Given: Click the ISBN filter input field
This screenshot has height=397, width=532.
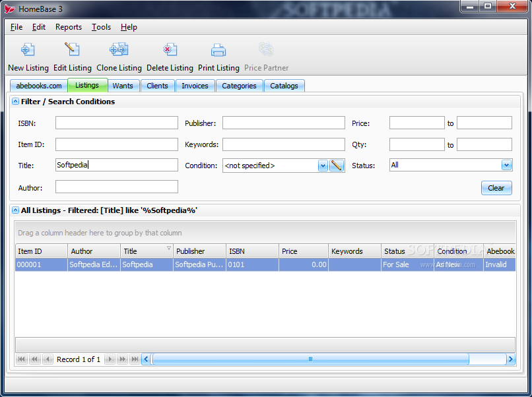Looking at the screenshot, I should click(117, 123).
